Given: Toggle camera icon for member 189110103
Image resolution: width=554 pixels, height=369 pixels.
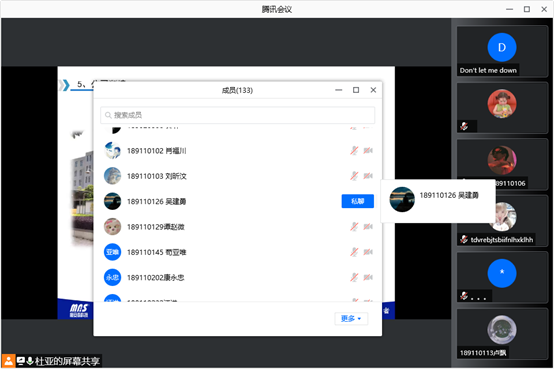Looking at the screenshot, I should (x=368, y=176).
